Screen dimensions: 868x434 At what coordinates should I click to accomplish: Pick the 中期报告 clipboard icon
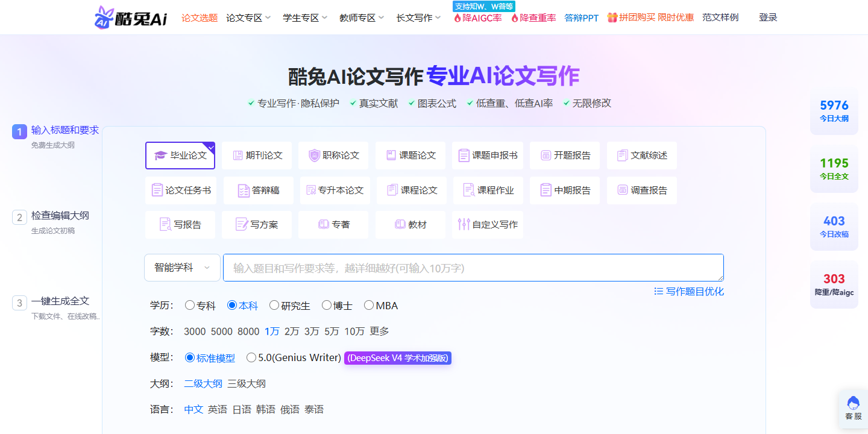point(546,190)
